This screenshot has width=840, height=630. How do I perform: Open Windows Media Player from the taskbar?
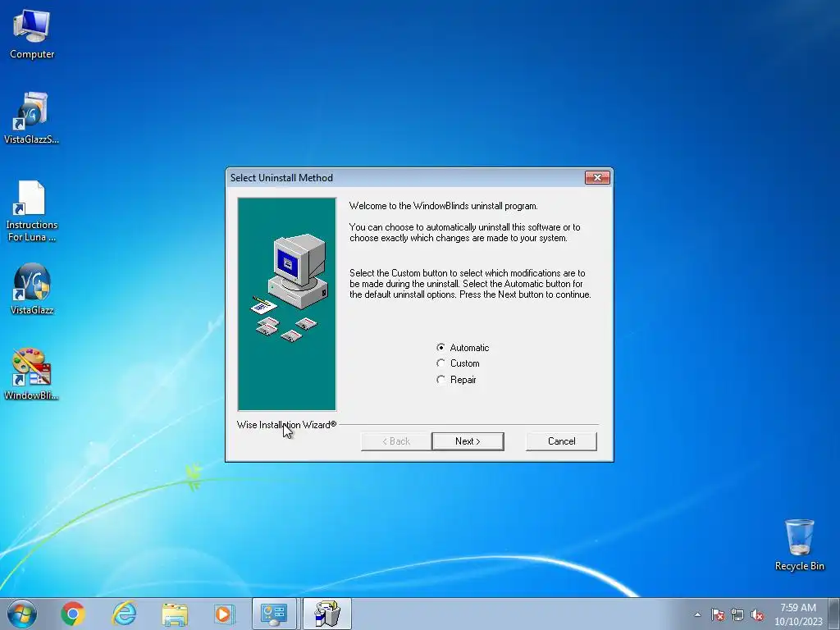pyautogui.click(x=224, y=614)
